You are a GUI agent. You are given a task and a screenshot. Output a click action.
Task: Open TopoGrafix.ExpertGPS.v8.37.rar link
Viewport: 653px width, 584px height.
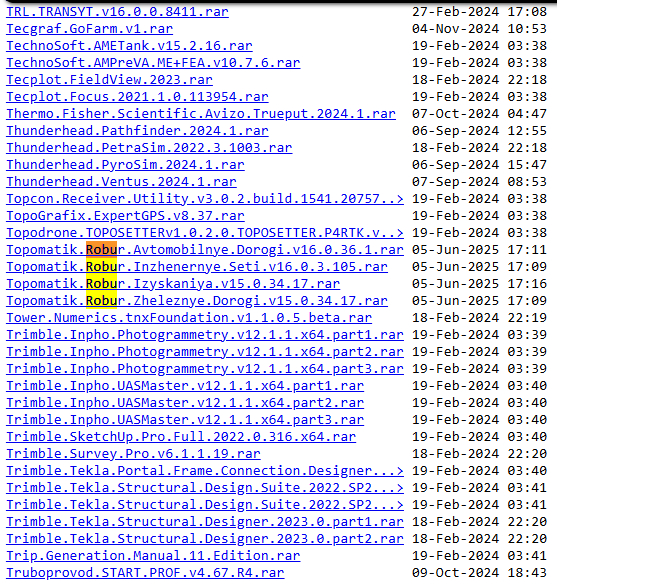(x=125, y=216)
